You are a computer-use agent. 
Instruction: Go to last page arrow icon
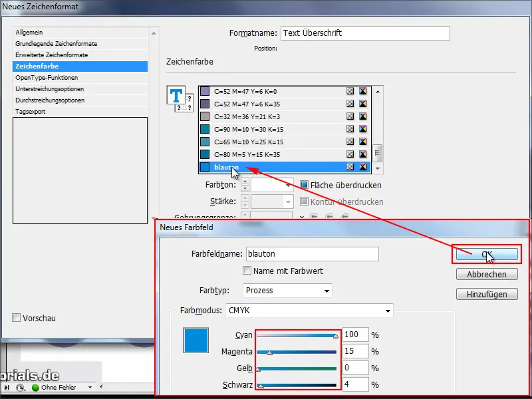7,388
